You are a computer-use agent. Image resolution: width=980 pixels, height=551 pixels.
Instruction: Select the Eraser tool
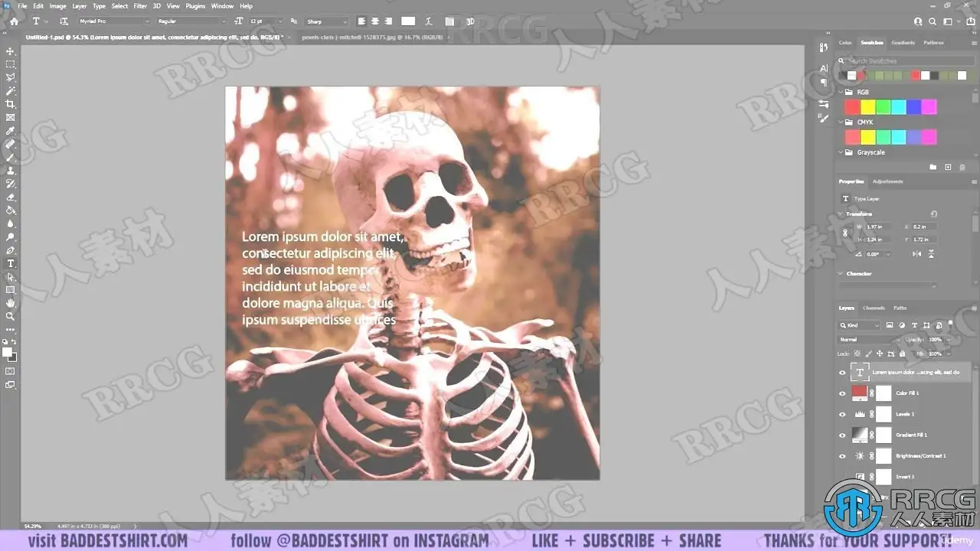click(11, 197)
